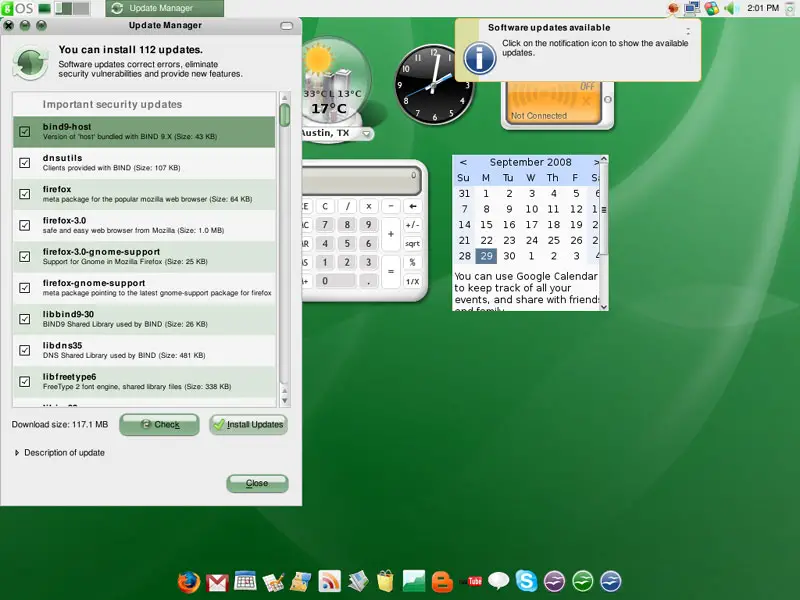Open YouTube from the dock
The height and width of the screenshot is (600, 800).
(470, 581)
